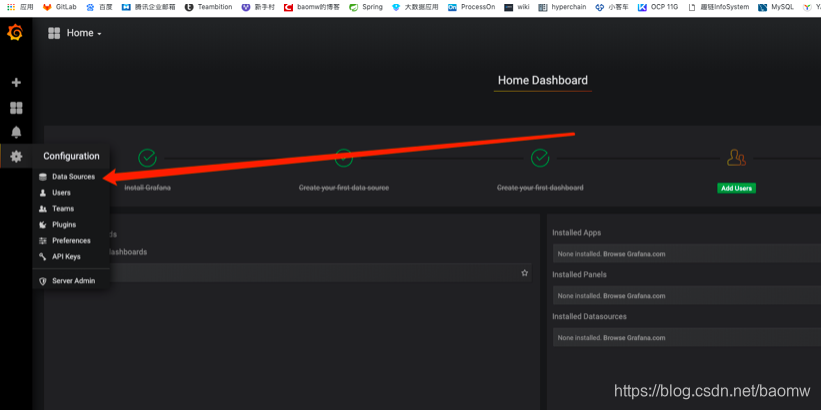821x410 pixels.
Task: Open Browse Grafana.com under Installed Datasources
Action: (634, 338)
